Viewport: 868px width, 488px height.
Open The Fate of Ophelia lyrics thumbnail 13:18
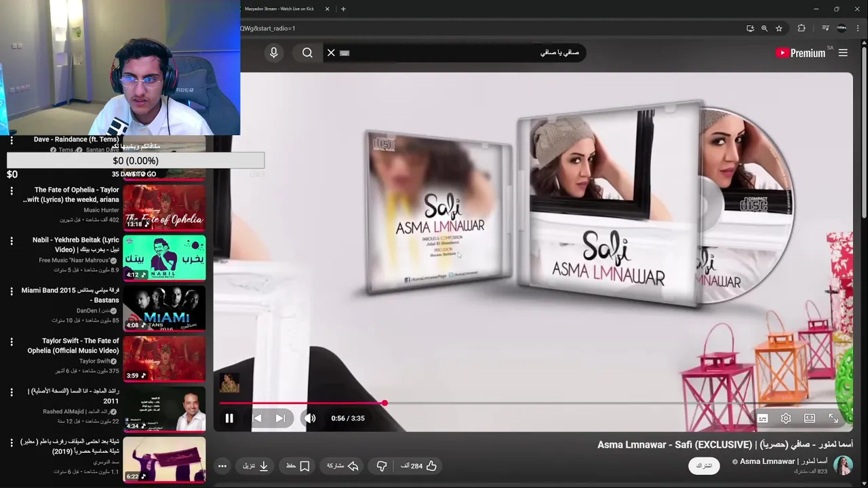click(x=164, y=207)
